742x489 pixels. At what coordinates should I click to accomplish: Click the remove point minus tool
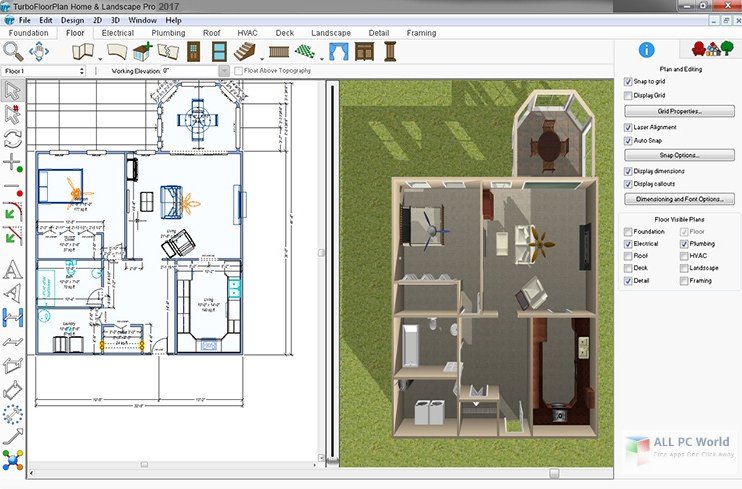click(12, 188)
